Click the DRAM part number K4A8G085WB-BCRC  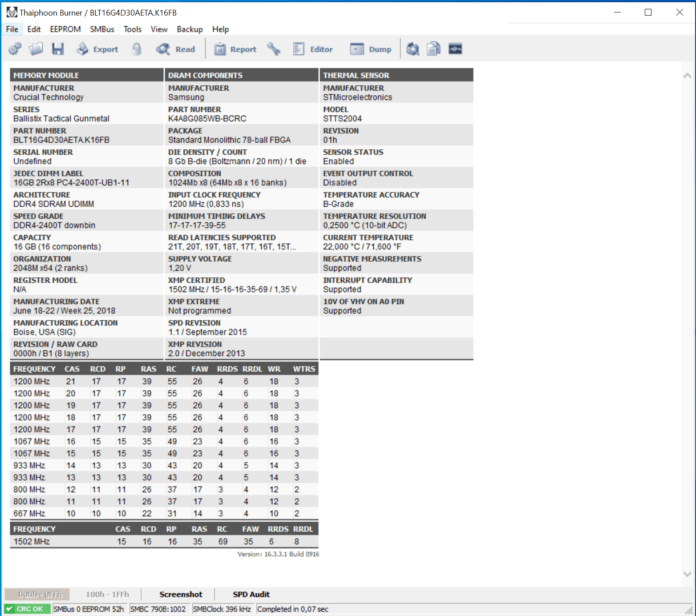pyautogui.click(x=207, y=118)
